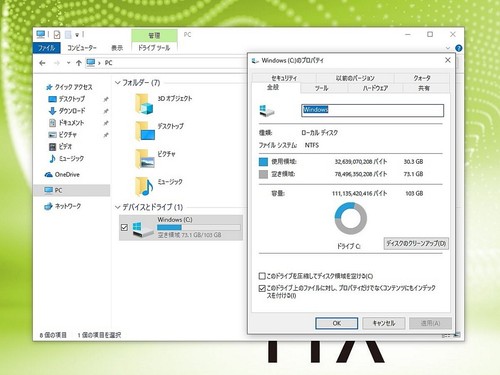
Task: Open the recent locations dropdown arrow
Action: pyautogui.click(x=68, y=63)
